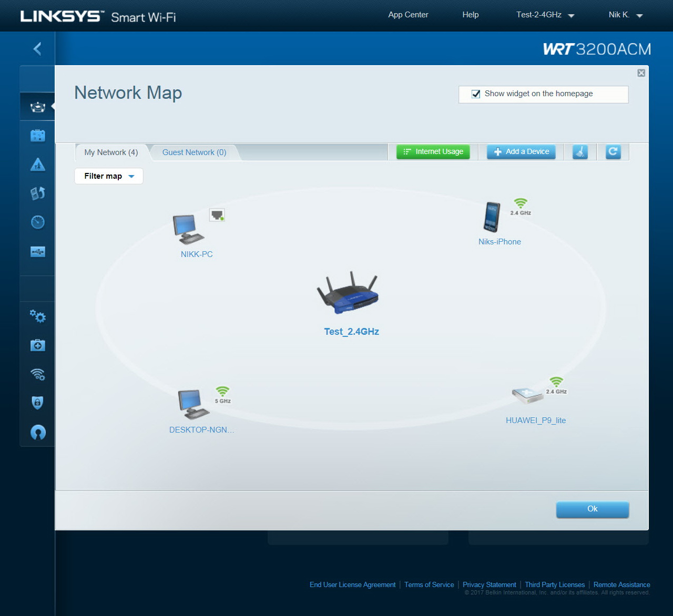Open Parental Controls sidebar icon
The width and height of the screenshot is (673, 616).
point(38,165)
